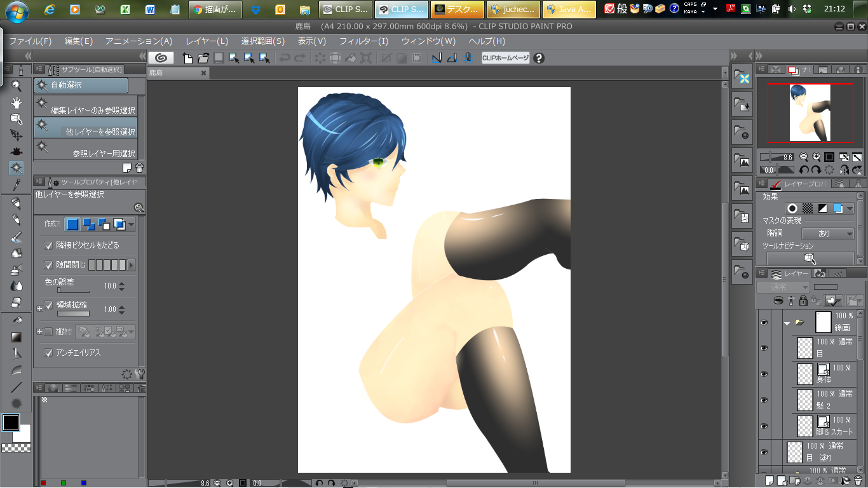This screenshot has width=868, height=488.
Task: Select the Gradient tool
Action: pyautogui.click(x=17, y=337)
